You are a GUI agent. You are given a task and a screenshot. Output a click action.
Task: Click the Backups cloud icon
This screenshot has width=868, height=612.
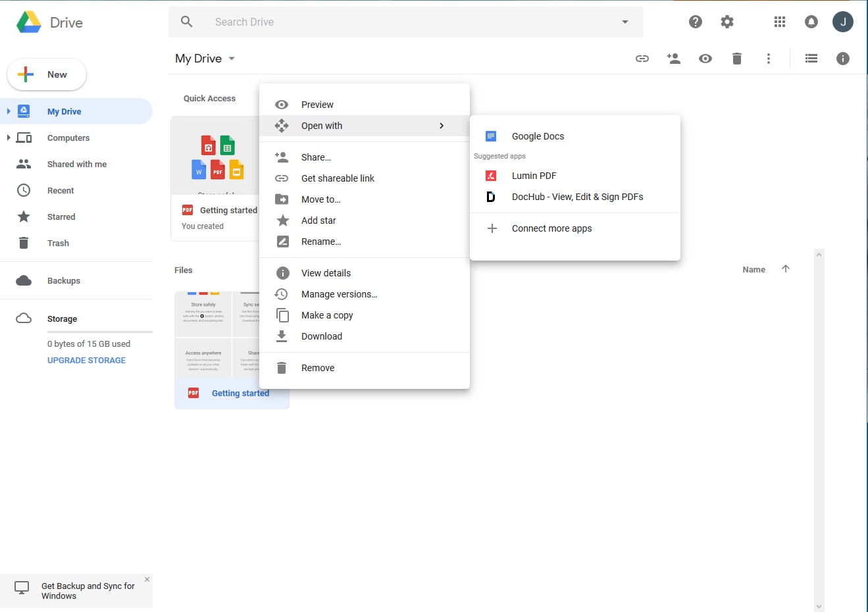point(24,280)
